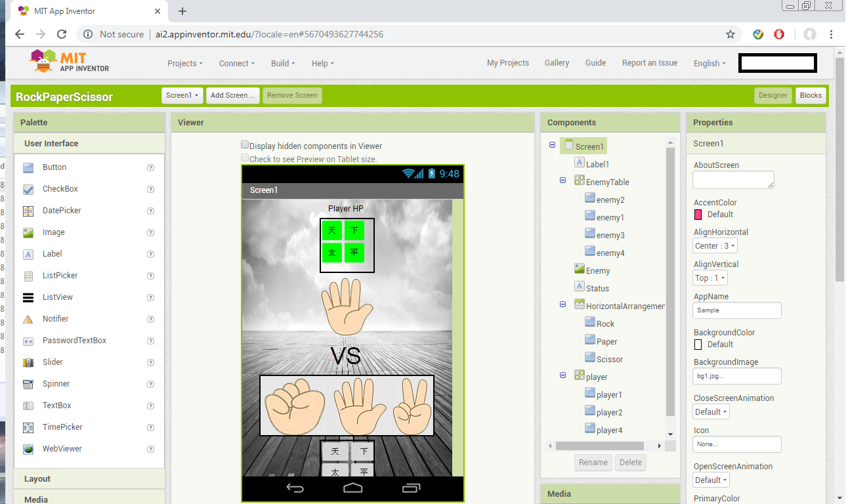848x504 pixels.
Task: Open a new browser tab
Action: point(182,11)
